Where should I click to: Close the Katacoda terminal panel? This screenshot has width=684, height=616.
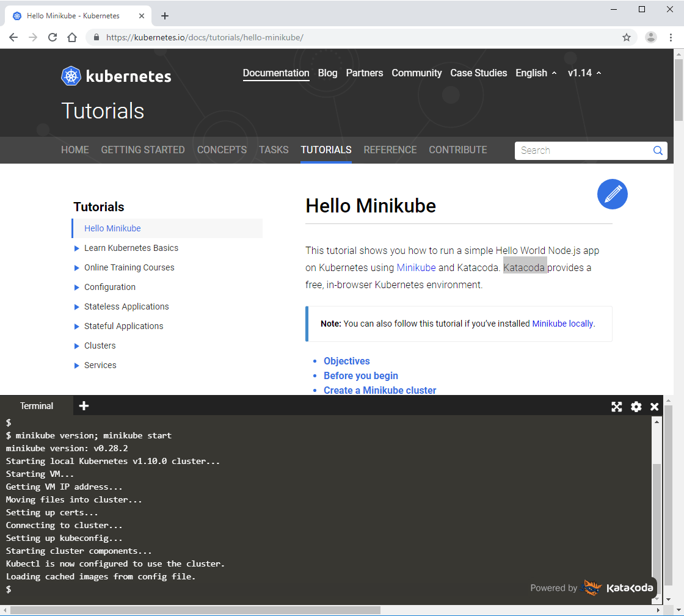[x=654, y=407]
